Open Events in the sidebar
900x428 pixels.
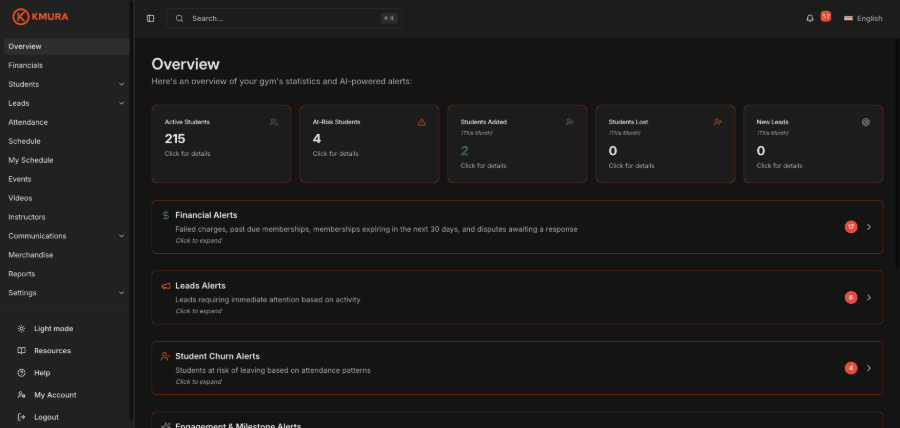67,179
